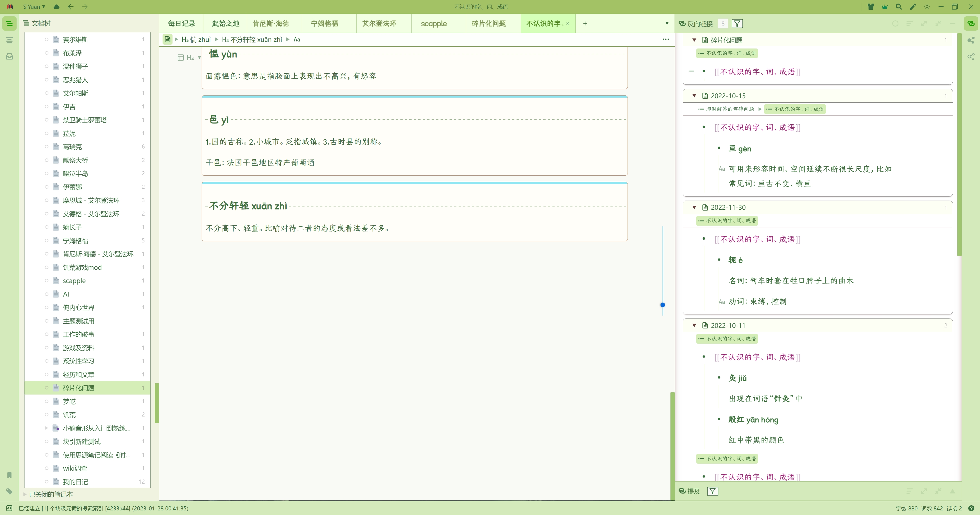Toggle the backlinks filter button
The width and height of the screenshot is (980, 515).
(x=737, y=23)
